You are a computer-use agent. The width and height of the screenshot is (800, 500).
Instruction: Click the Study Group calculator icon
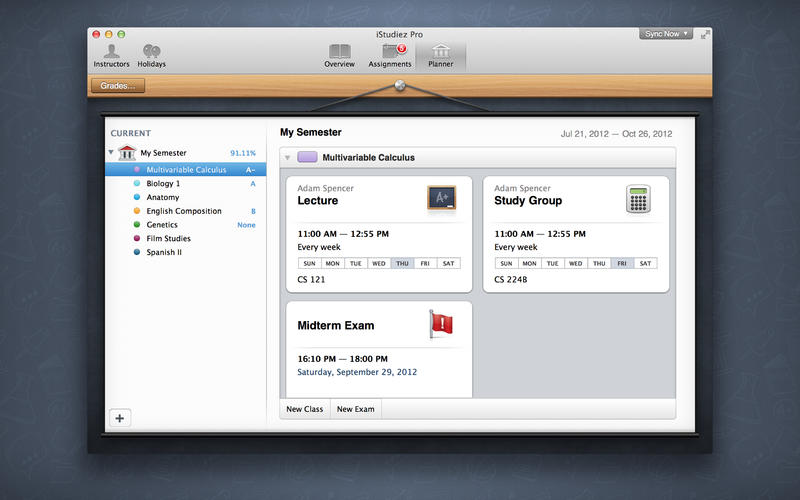[x=638, y=198]
